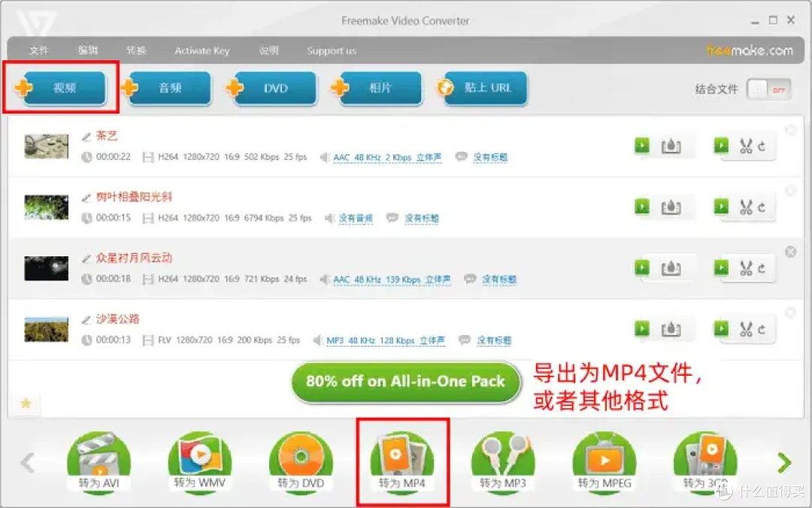
Task: Play 沙漠公路 video in the editor
Action: tap(721, 328)
